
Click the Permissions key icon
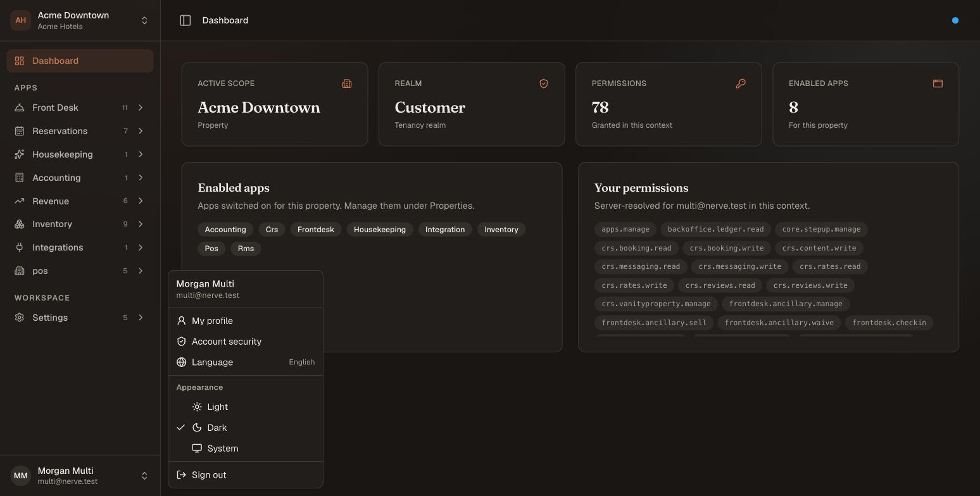(x=741, y=84)
